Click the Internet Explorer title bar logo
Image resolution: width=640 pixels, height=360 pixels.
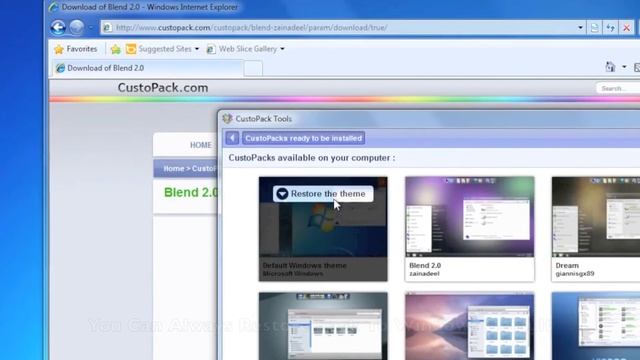click(x=53, y=7)
